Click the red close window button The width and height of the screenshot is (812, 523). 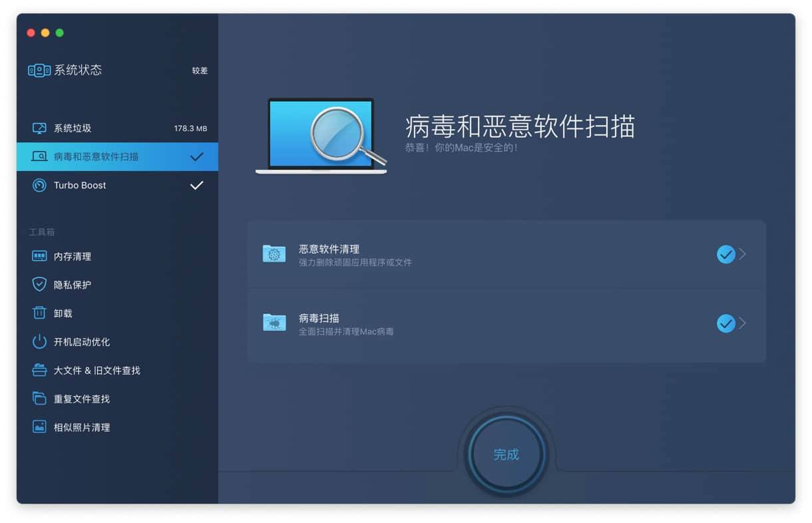pyautogui.click(x=31, y=33)
